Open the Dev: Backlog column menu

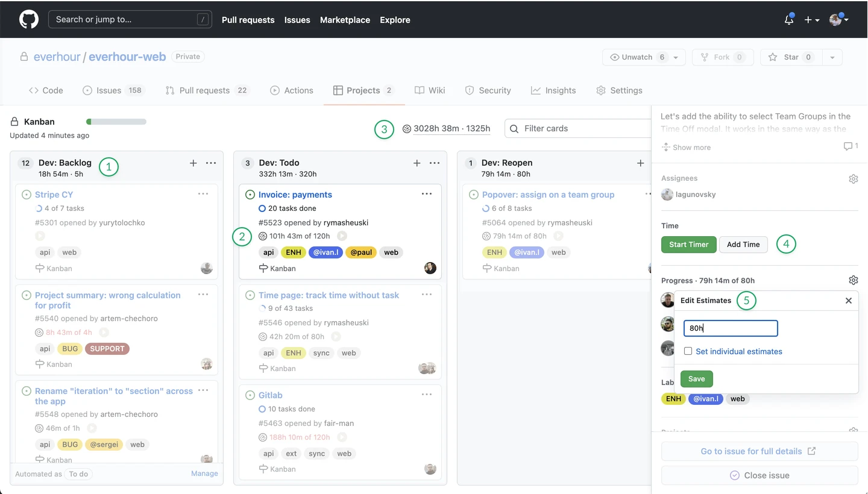(x=211, y=163)
